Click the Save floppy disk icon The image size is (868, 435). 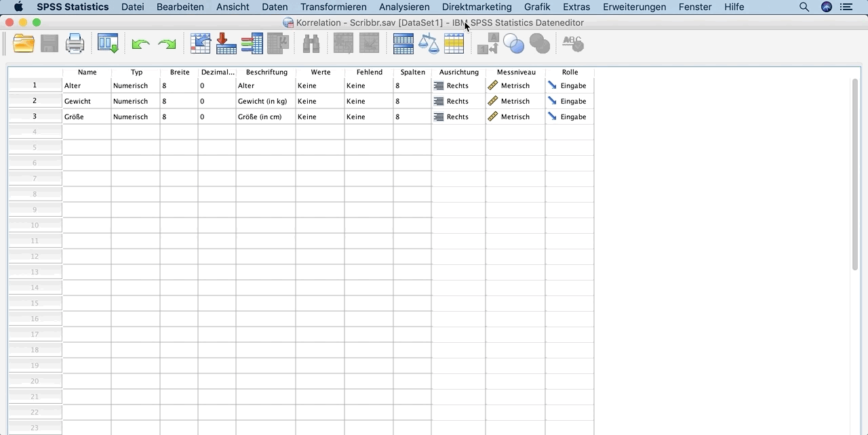pos(49,44)
